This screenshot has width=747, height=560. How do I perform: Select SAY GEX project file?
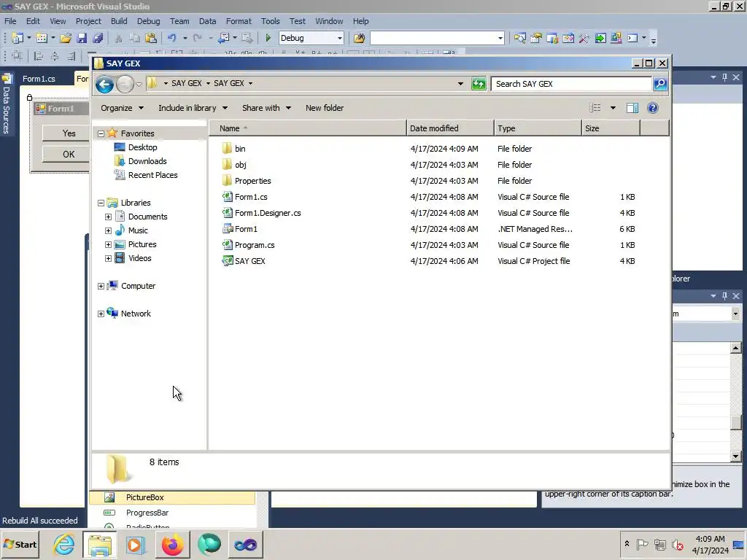(244, 262)
